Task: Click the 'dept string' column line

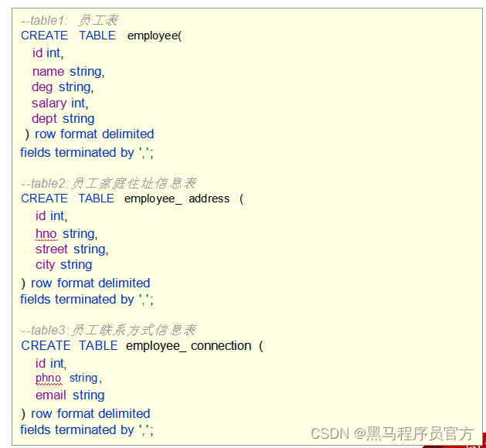Action: tap(63, 119)
